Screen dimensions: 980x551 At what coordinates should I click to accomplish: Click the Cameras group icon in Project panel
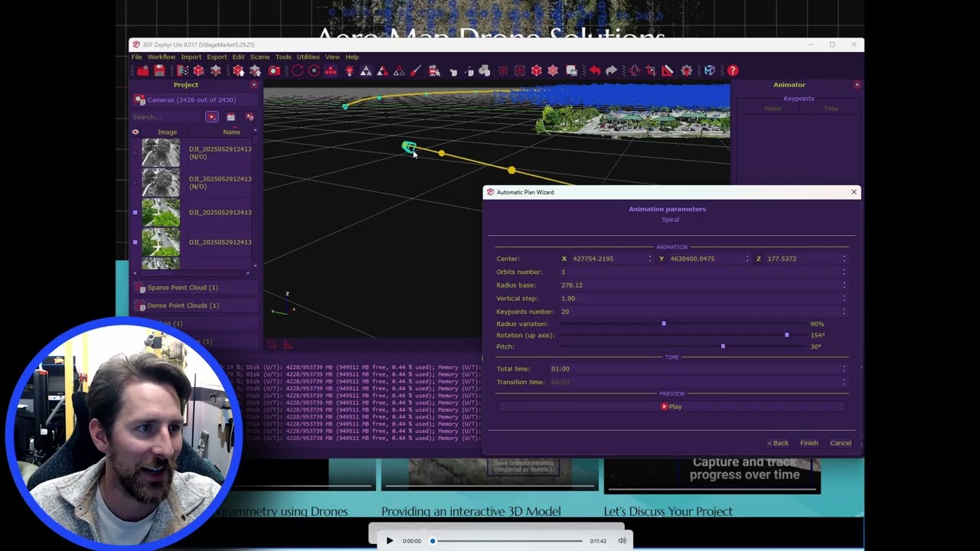pos(139,99)
